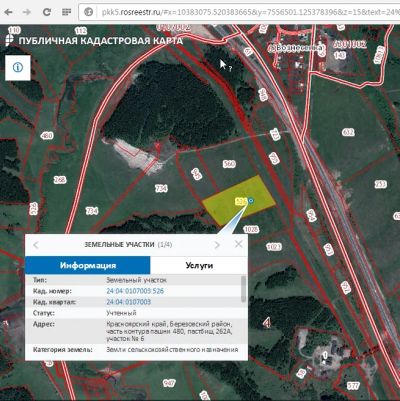Click the site info icon in address bar
This screenshot has height=401, width=400.
tap(89, 12)
